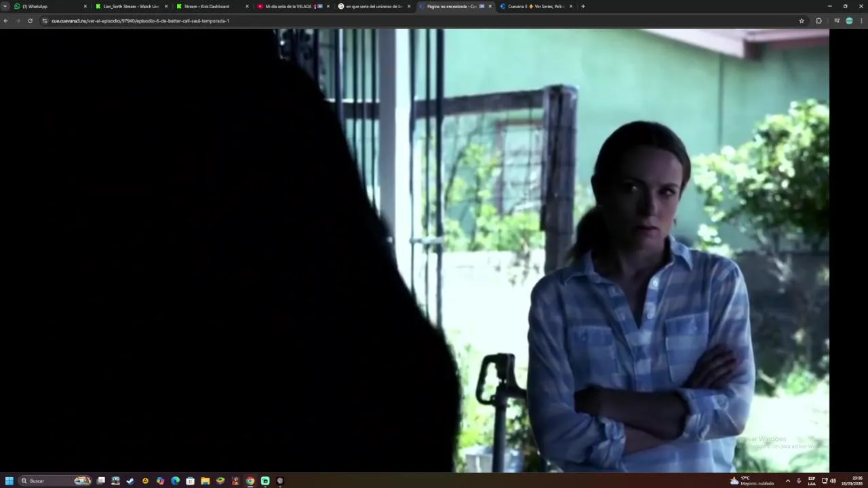Open Task View on the taskbar
The height and width of the screenshot is (488, 868).
pyautogui.click(x=101, y=481)
